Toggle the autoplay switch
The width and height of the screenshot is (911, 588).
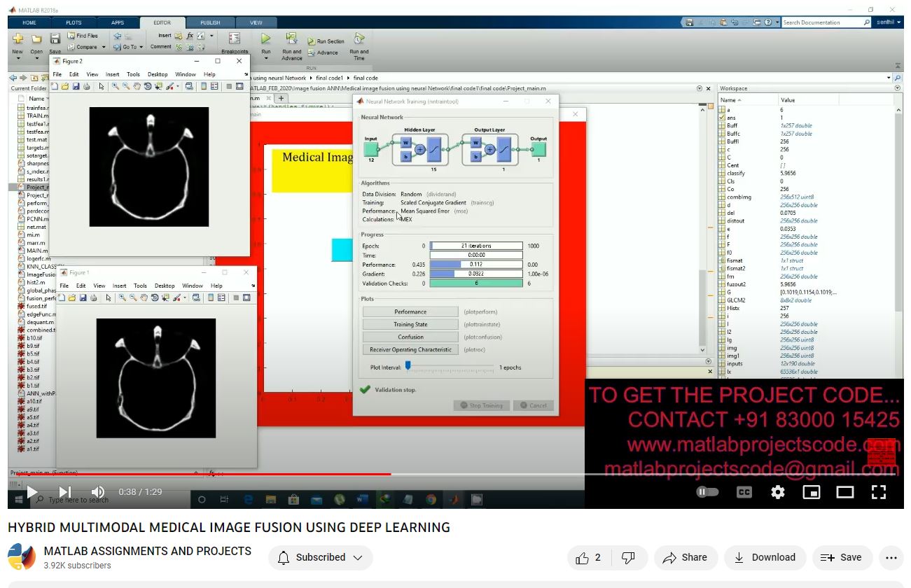coord(707,492)
